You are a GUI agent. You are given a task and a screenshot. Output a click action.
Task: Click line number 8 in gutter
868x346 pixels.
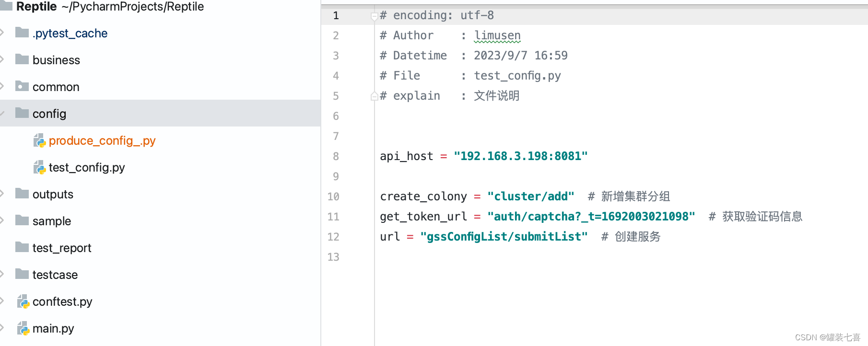(x=336, y=156)
